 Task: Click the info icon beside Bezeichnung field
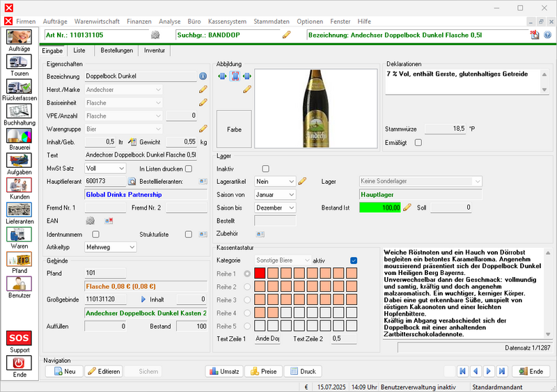(203, 76)
